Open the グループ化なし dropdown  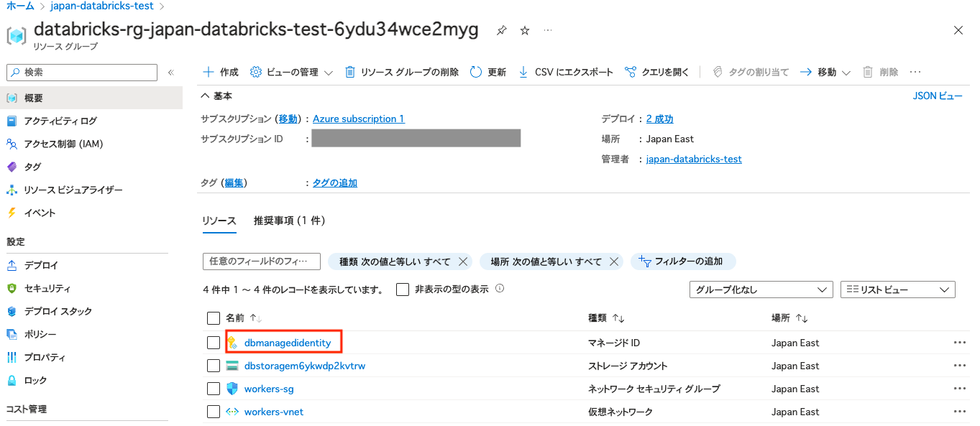click(761, 289)
